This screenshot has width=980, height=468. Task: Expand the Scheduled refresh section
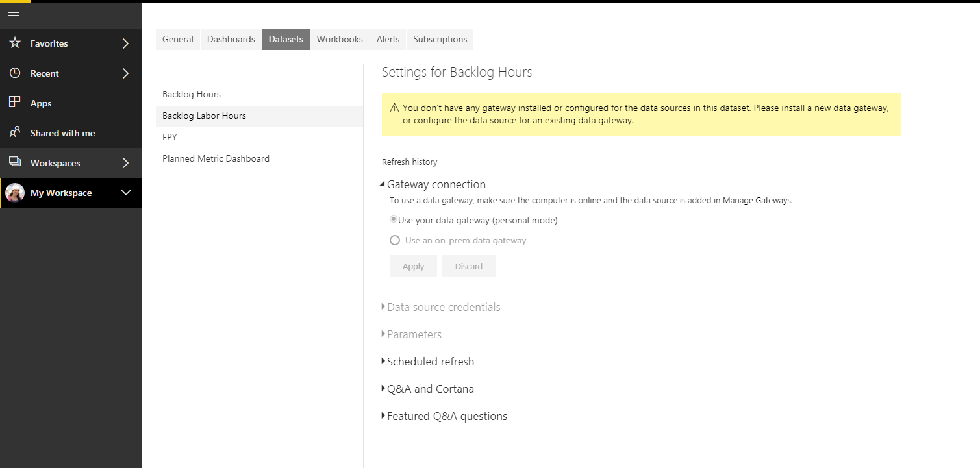[383, 361]
